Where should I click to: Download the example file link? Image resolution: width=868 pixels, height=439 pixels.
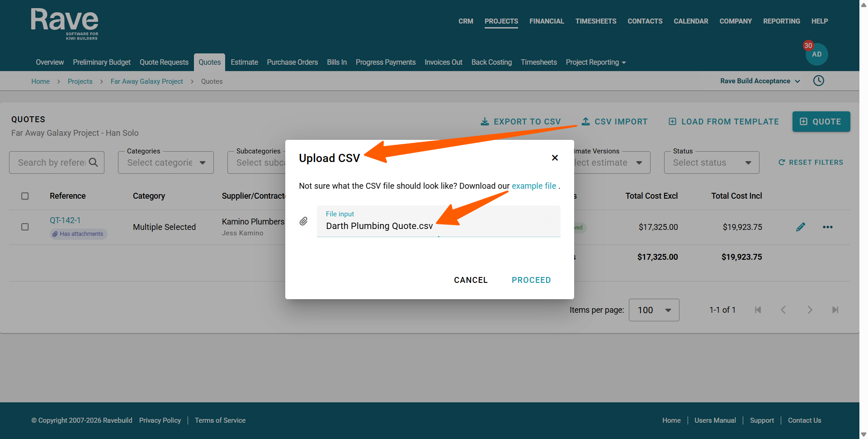[x=534, y=186]
